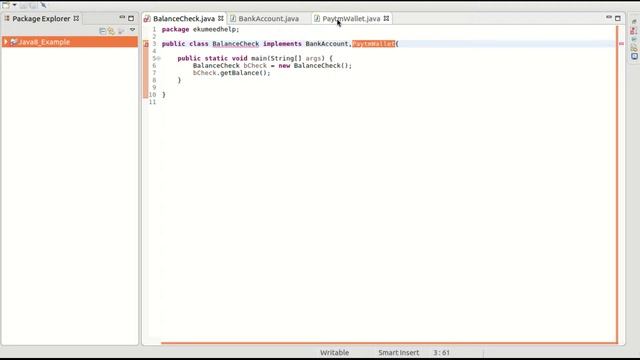Click the red error mark in overview ruler
Viewport: 640px width, 360px height.
click(x=621, y=43)
